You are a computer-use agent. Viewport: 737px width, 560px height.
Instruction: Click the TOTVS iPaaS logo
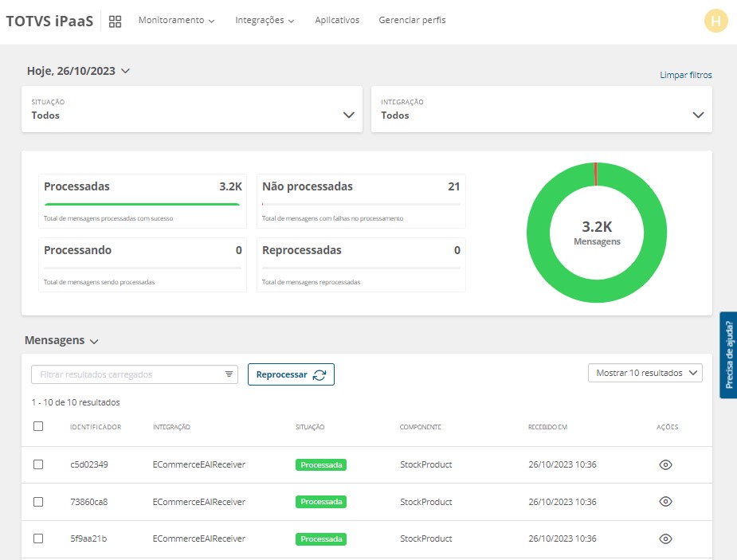click(49, 22)
